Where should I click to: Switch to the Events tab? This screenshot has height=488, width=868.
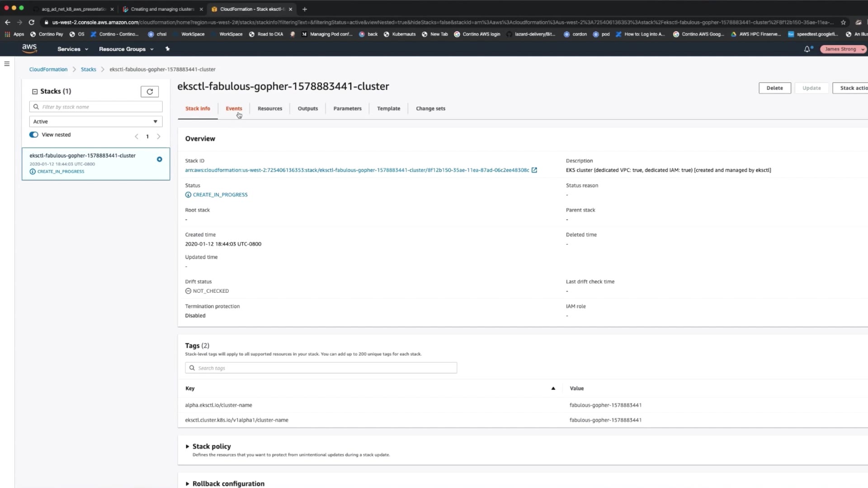(x=234, y=108)
